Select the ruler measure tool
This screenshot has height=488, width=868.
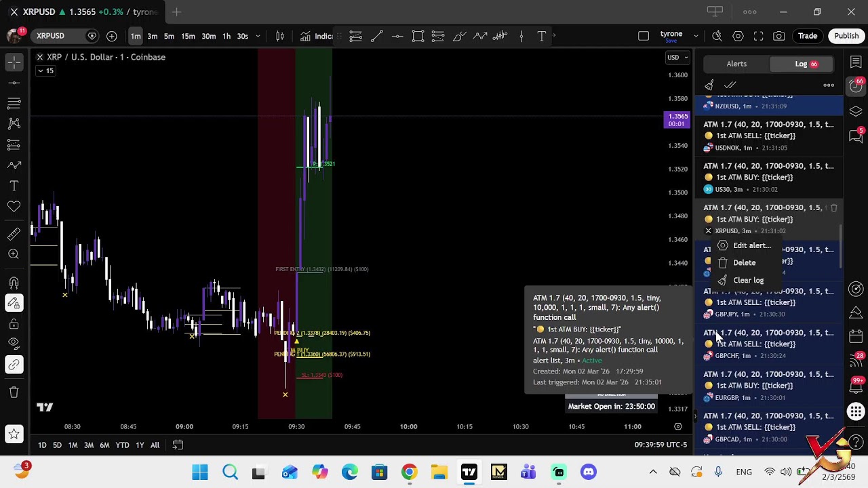(x=14, y=234)
